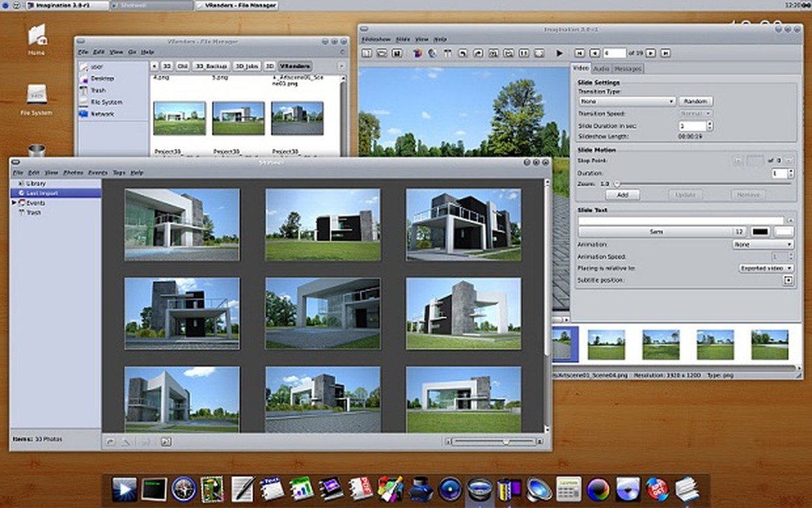Image resolution: width=812 pixels, height=508 pixels.
Task: Go to the last slide icon
Action: pos(666,53)
